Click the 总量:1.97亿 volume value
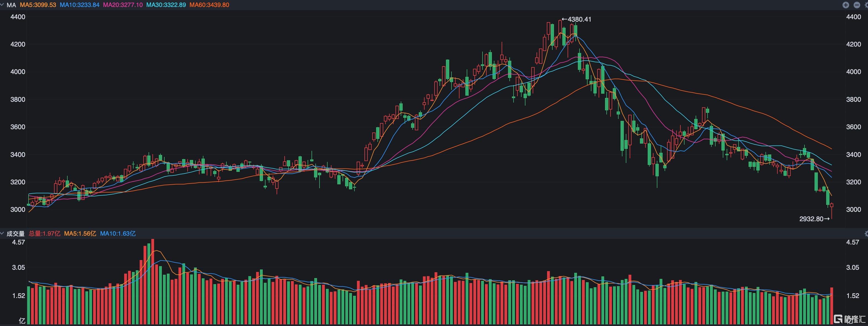Screen dimensions: 868x326 tap(44, 234)
